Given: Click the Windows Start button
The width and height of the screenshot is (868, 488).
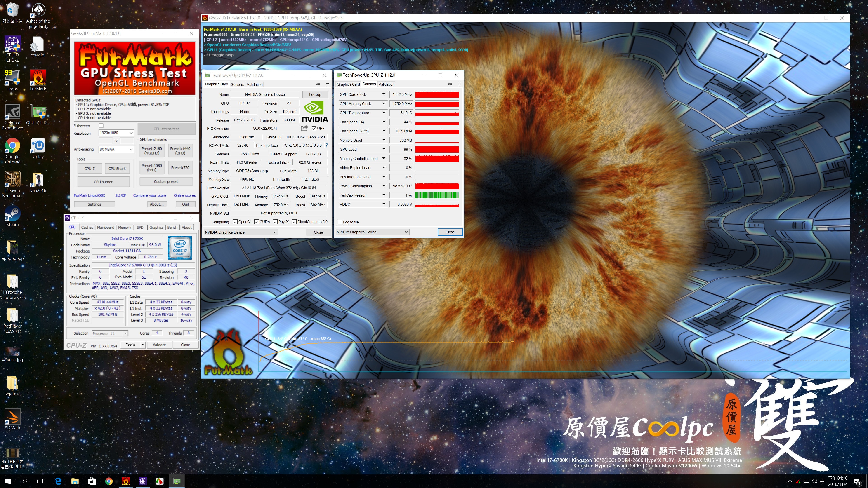Looking at the screenshot, I should click(8, 481).
